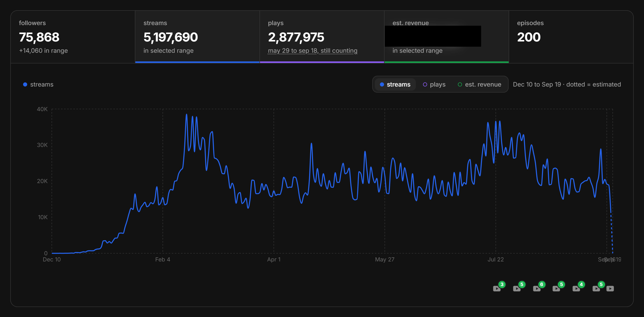Click the '+14,060 in range' text

click(43, 51)
